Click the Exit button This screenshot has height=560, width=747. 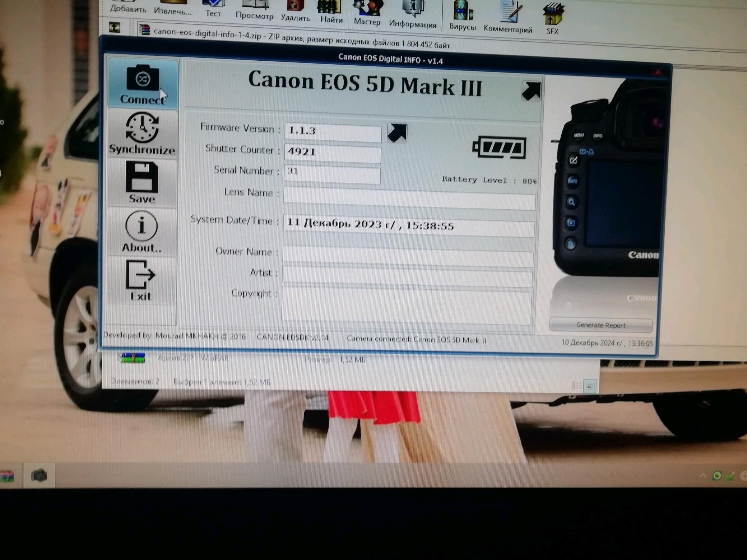click(141, 281)
